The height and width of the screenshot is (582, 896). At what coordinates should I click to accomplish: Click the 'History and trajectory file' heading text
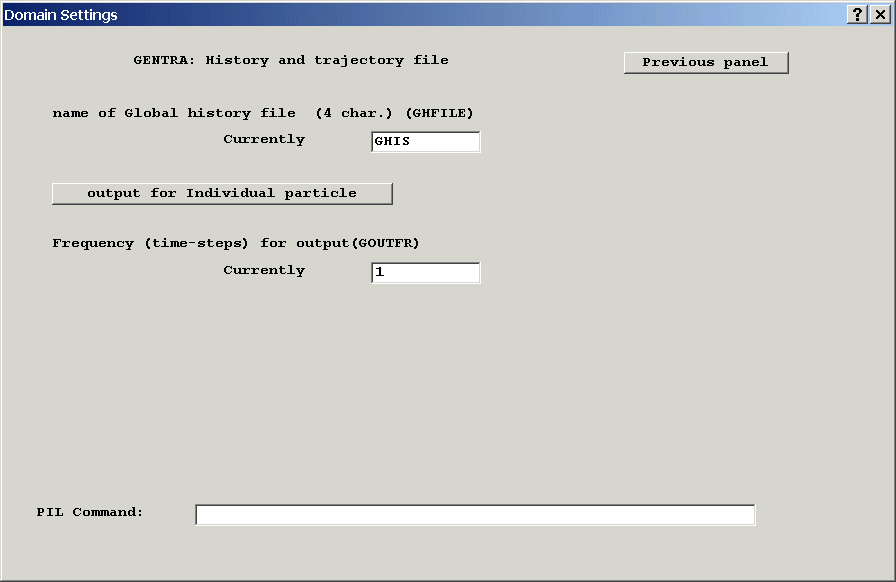[327, 60]
